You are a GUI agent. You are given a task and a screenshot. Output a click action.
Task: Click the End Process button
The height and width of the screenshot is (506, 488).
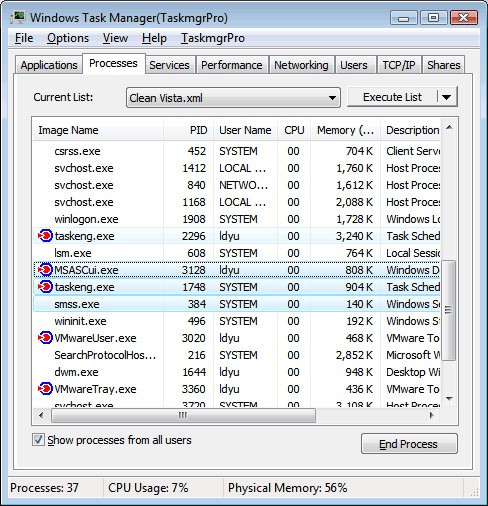click(x=409, y=444)
